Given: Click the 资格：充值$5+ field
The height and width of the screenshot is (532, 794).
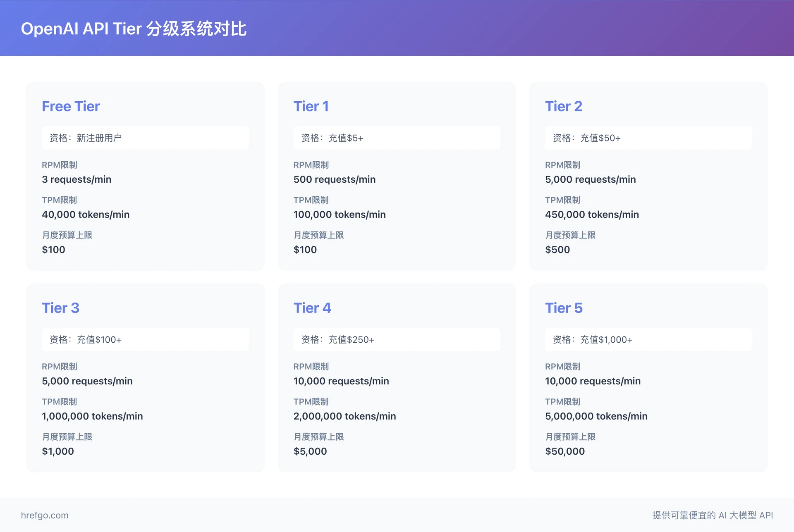Looking at the screenshot, I should pyautogui.click(x=396, y=138).
